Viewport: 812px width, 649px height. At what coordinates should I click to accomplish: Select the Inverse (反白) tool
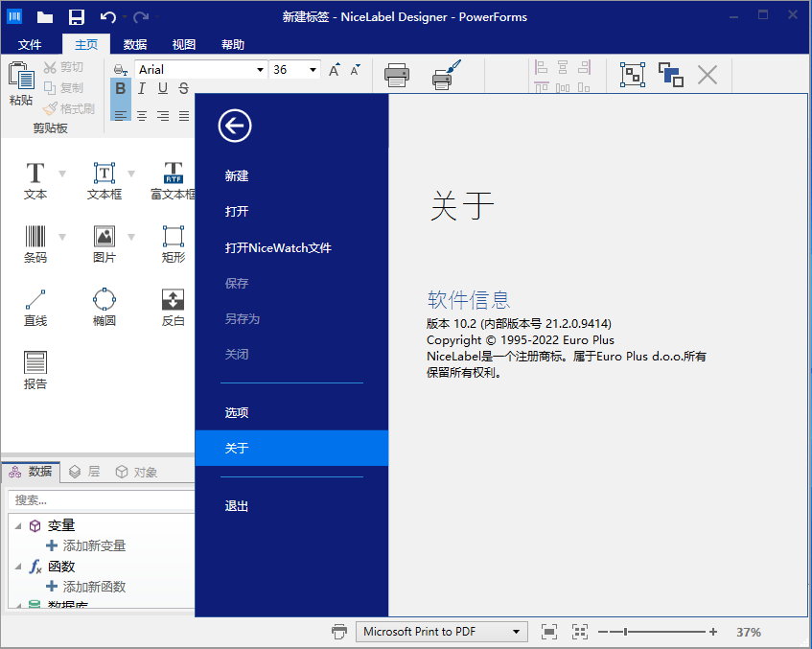173,308
